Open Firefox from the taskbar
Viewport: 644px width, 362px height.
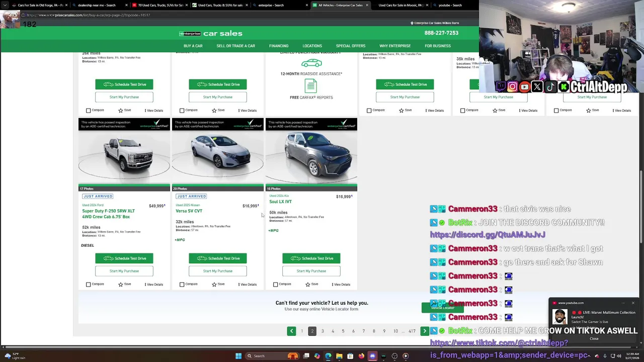pyautogui.click(x=361, y=356)
